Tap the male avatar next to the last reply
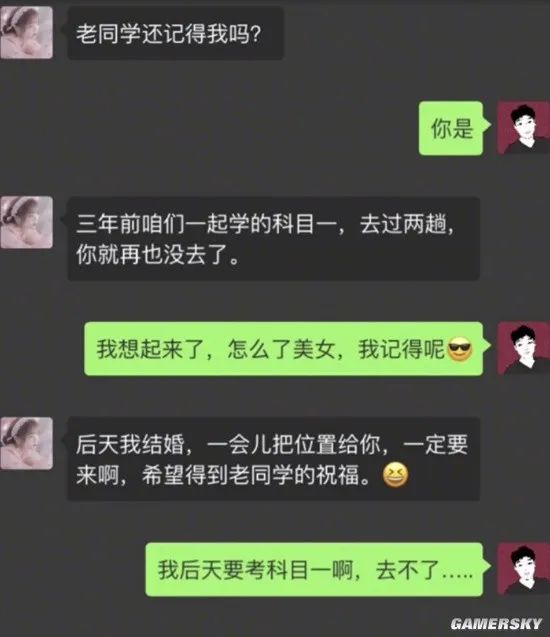This screenshot has height=637, width=550. coord(524,569)
